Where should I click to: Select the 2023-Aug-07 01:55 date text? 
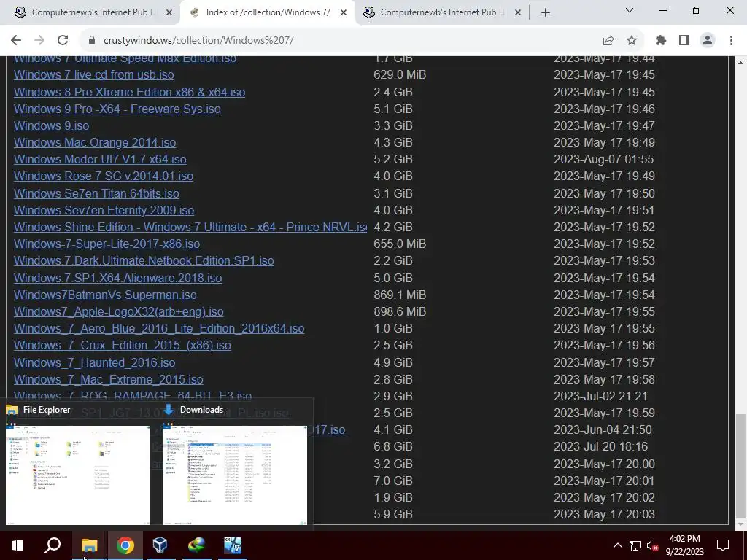point(603,159)
